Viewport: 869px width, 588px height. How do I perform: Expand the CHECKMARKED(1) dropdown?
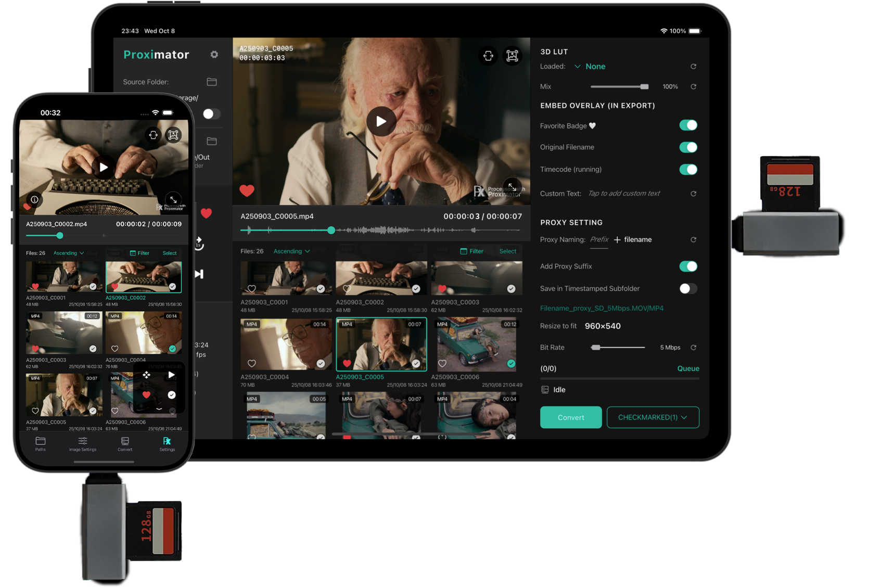(653, 417)
